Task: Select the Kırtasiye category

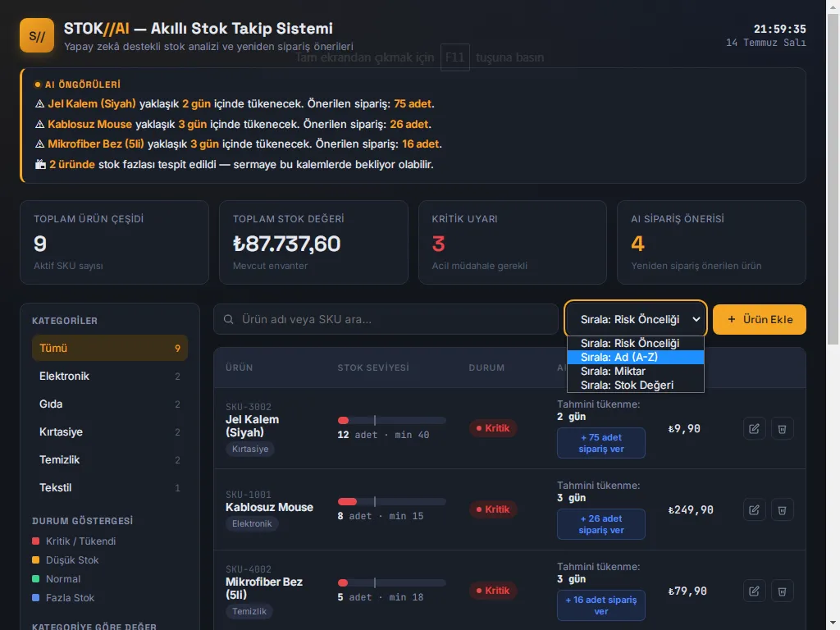Action: pyautogui.click(x=110, y=431)
